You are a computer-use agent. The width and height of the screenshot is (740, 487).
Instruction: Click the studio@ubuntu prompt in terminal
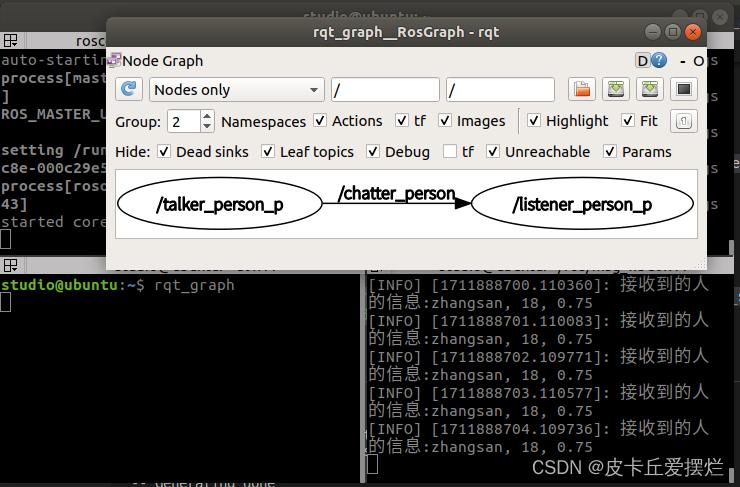pos(59,285)
